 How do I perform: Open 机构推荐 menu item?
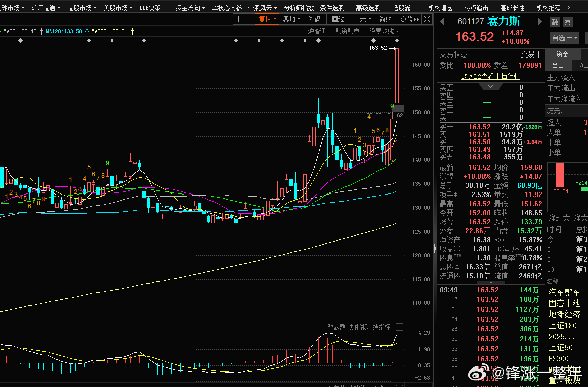tap(548, 8)
